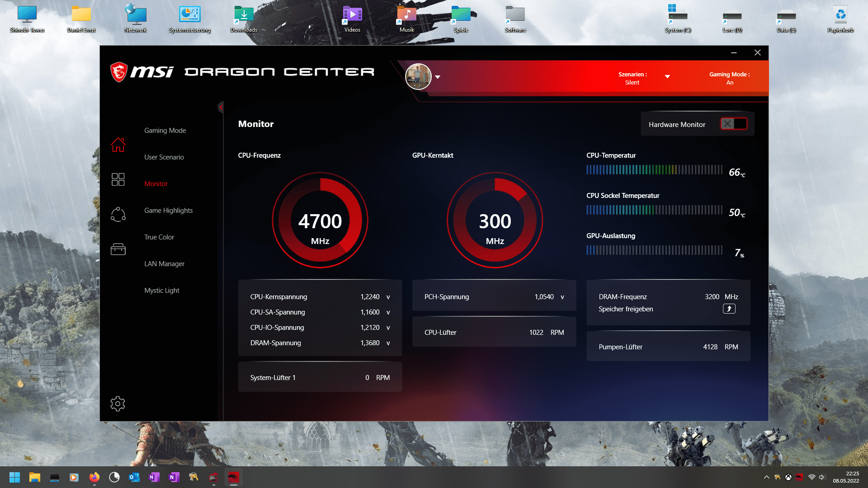Open the Live Update circular-nodes icon
868x488 pixels.
pos(118,214)
